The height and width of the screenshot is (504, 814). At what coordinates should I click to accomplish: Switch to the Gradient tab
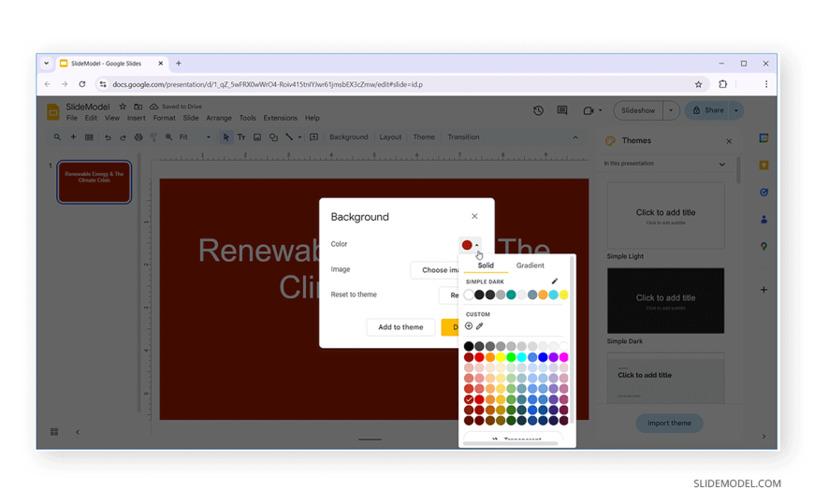[x=530, y=266]
